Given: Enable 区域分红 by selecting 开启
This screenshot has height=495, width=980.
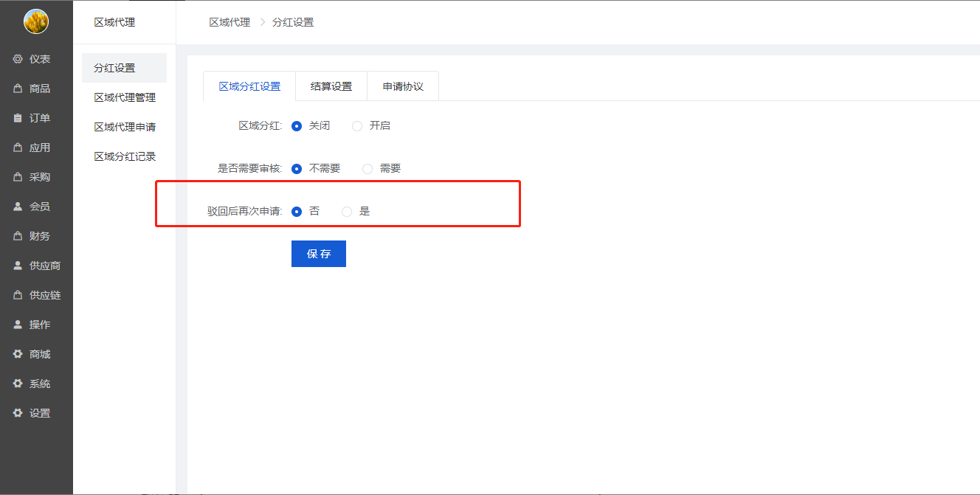Looking at the screenshot, I should coord(357,126).
